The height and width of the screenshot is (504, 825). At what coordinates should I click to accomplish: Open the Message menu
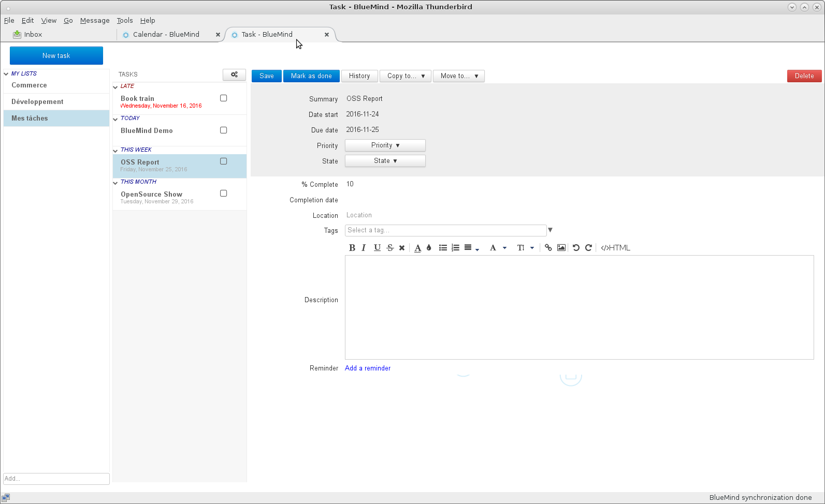[x=95, y=20]
